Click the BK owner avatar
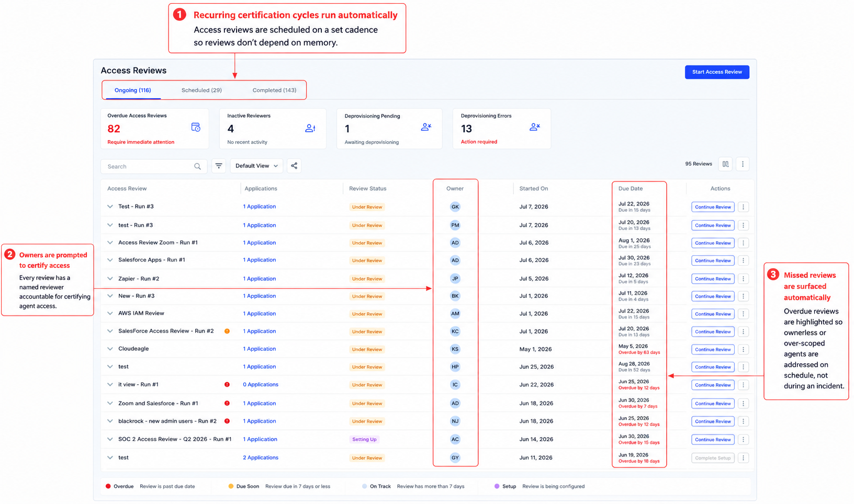Viewport: 854px width, 504px height. pos(455,296)
